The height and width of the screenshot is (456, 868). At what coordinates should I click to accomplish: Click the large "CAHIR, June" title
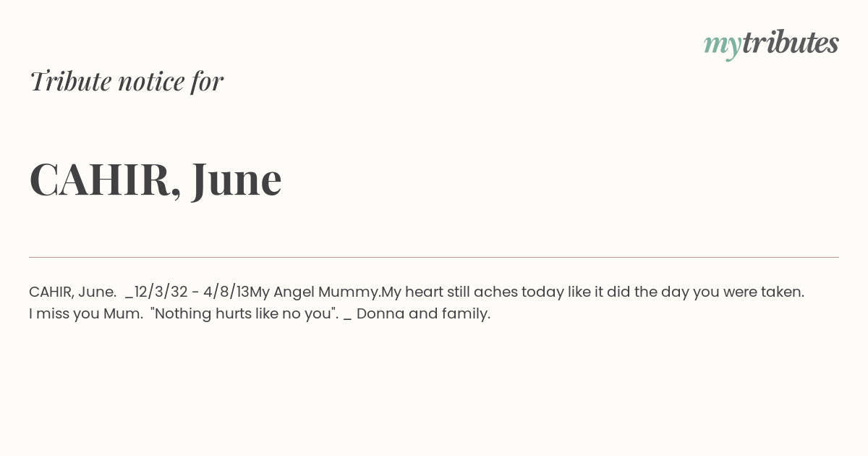click(x=156, y=180)
